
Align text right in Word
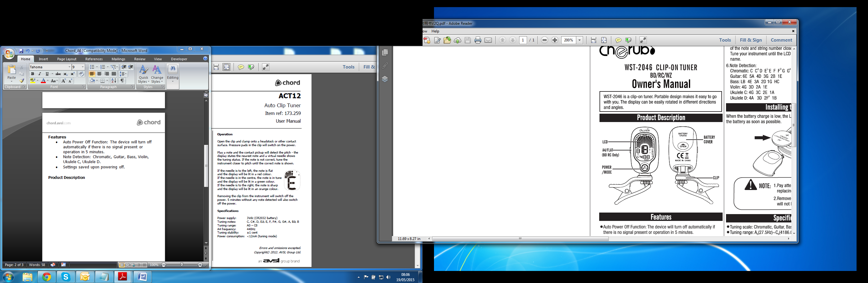106,74
